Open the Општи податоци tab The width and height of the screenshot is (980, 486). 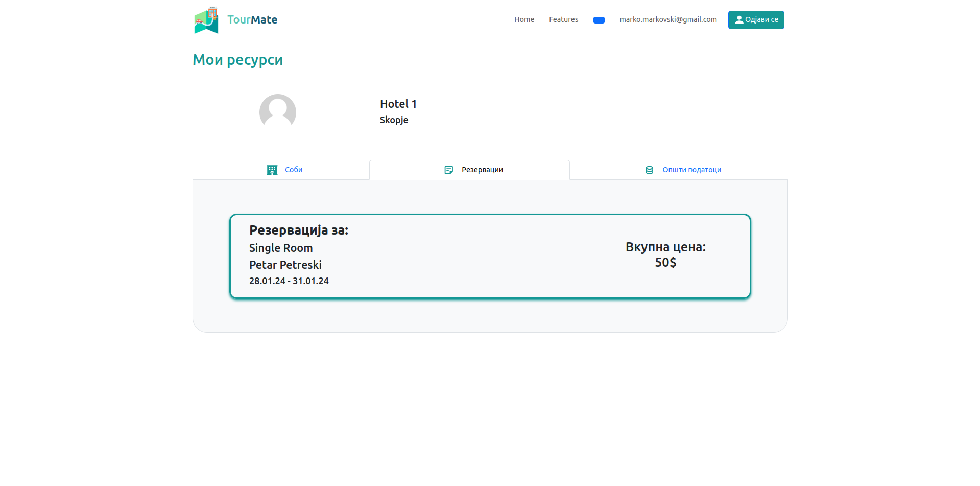point(691,170)
